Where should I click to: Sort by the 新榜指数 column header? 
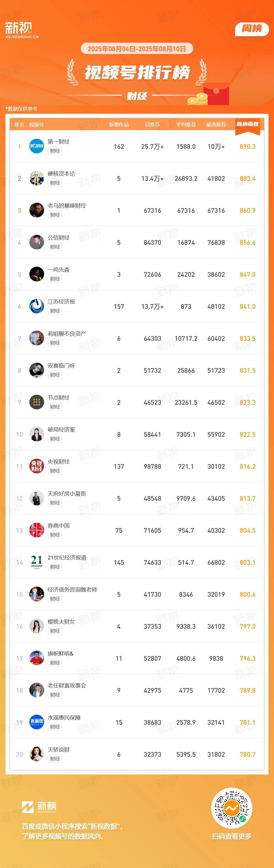click(x=248, y=124)
